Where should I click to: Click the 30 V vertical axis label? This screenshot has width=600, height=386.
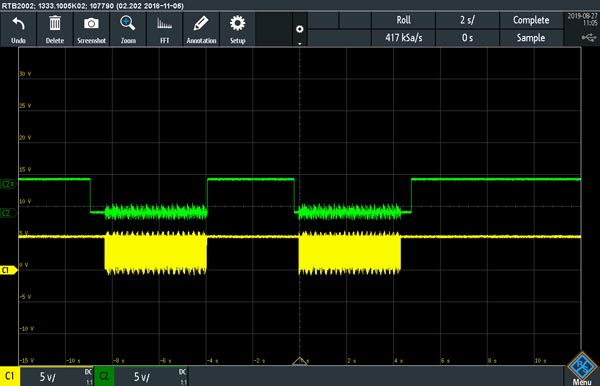[x=25, y=74]
